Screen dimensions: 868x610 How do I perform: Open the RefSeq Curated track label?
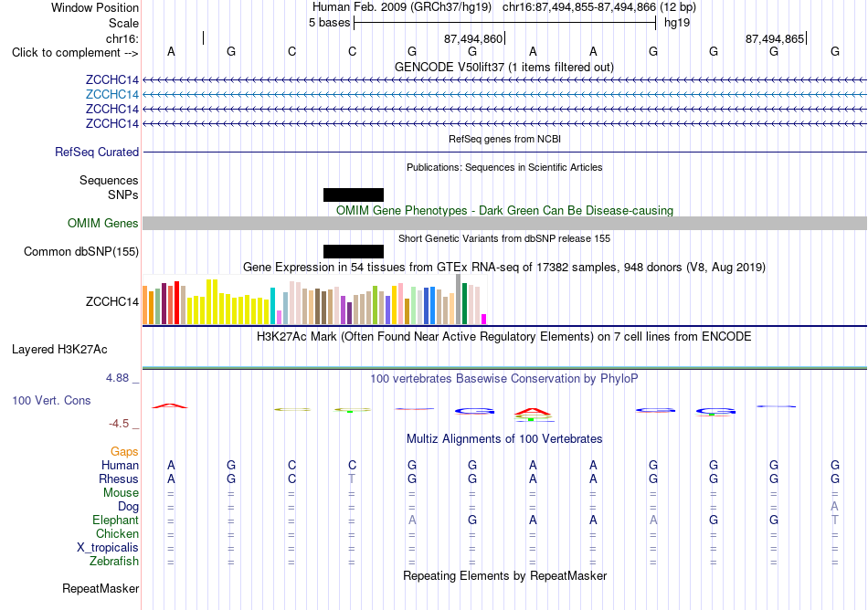pyautogui.click(x=97, y=152)
